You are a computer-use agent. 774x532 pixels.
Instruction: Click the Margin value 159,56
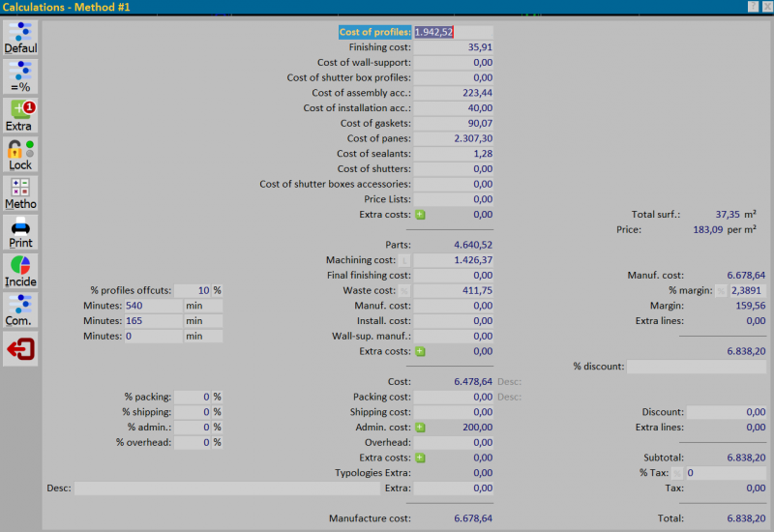click(x=751, y=306)
